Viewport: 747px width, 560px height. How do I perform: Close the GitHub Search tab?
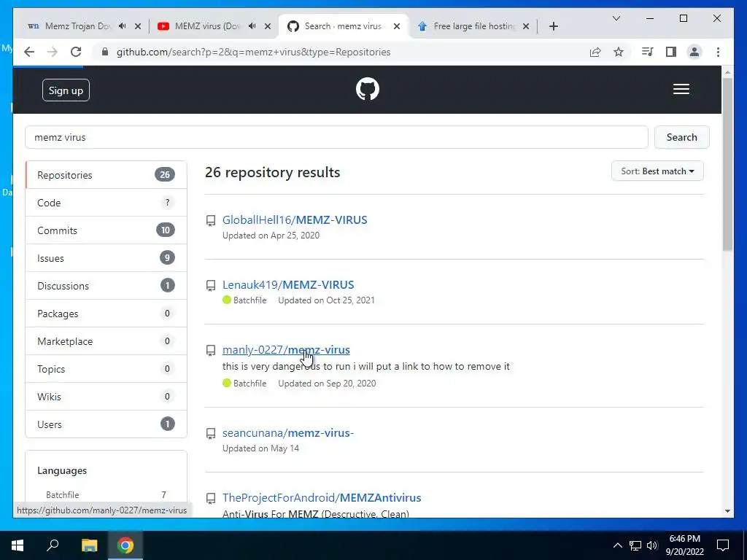[396, 26]
